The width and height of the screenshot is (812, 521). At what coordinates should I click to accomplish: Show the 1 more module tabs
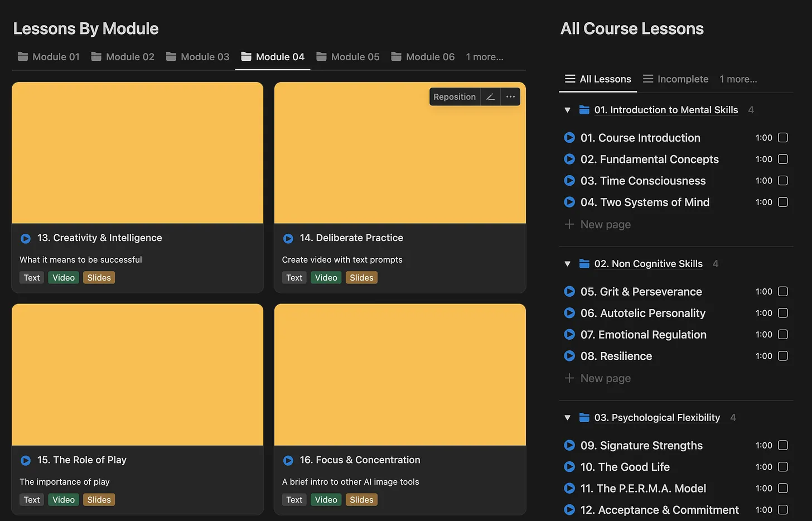coord(485,57)
